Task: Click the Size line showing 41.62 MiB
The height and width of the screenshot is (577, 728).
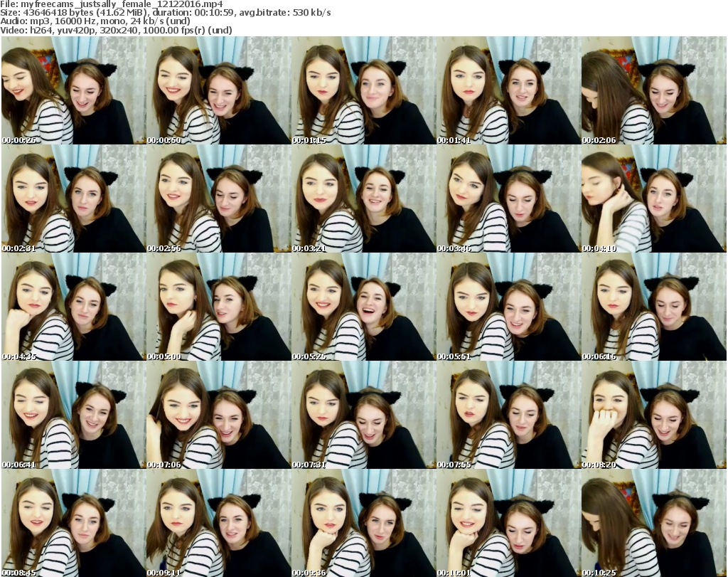Action: tap(165, 13)
